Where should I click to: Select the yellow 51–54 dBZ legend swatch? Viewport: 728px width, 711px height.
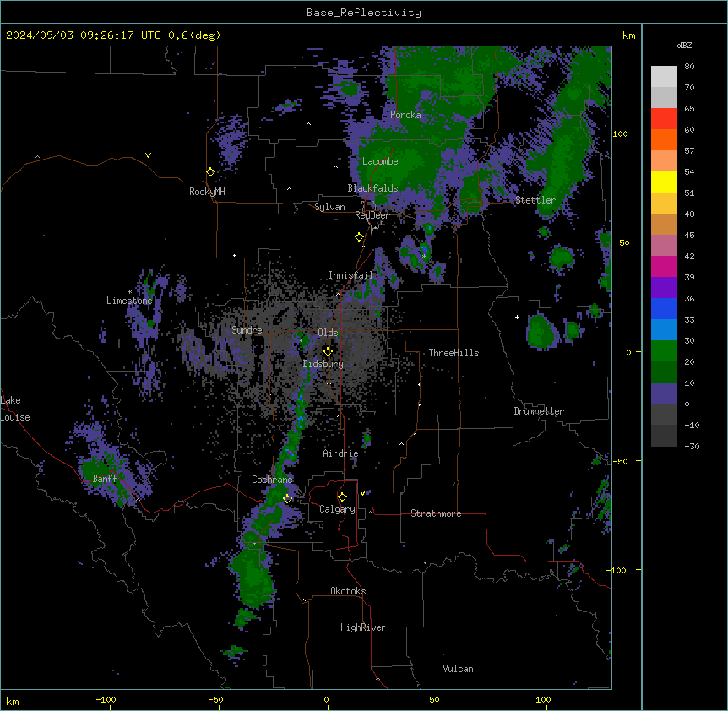tap(664, 182)
